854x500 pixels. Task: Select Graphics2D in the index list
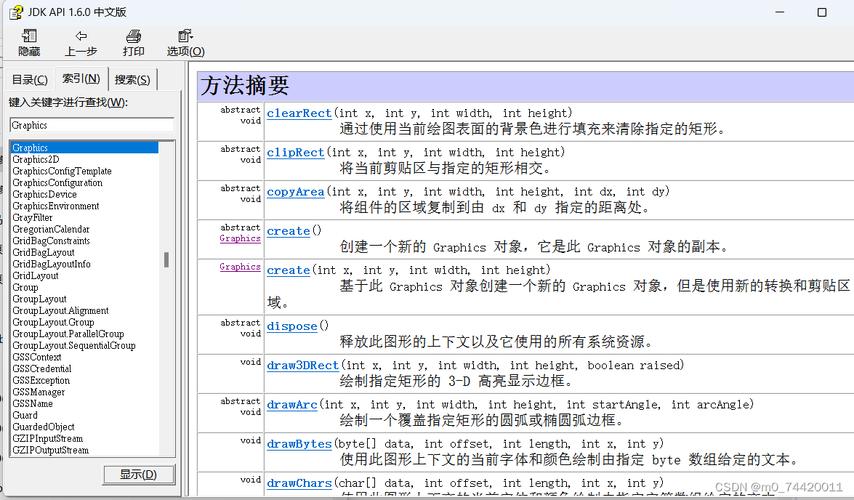(x=35, y=160)
